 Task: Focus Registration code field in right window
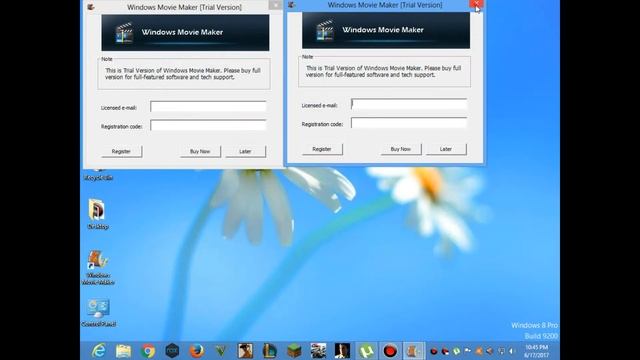click(409, 123)
